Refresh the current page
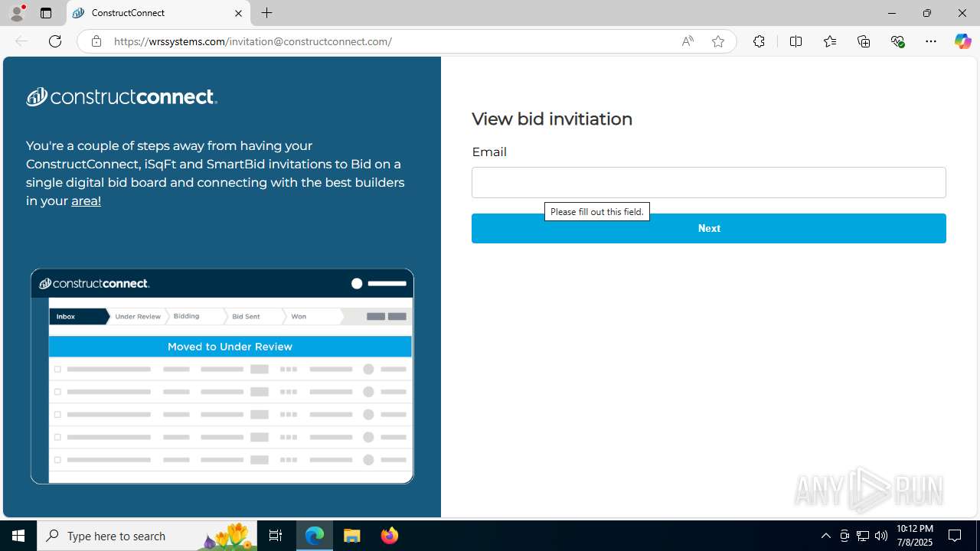This screenshot has height=551, width=980. click(x=55, y=41)
